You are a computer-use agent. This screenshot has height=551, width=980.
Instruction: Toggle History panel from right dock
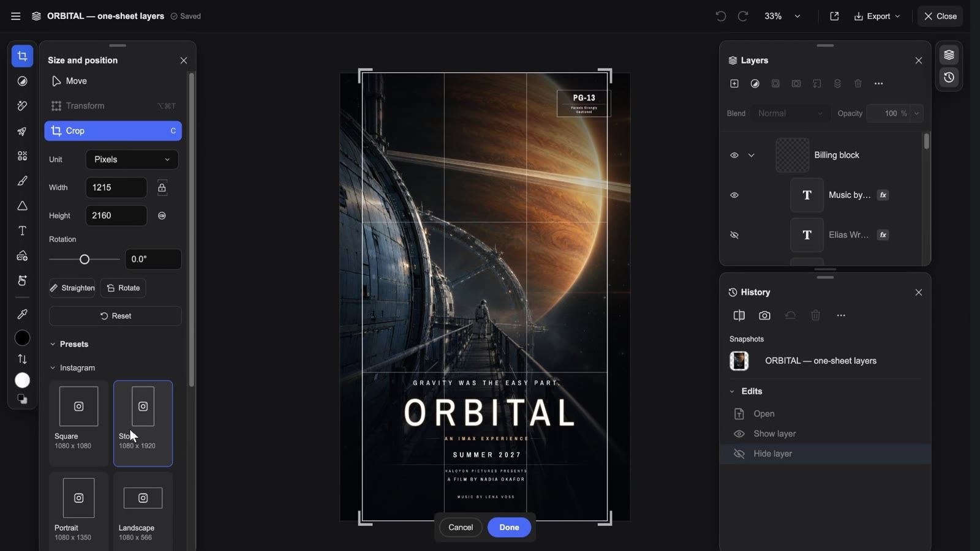click(949, 78)
